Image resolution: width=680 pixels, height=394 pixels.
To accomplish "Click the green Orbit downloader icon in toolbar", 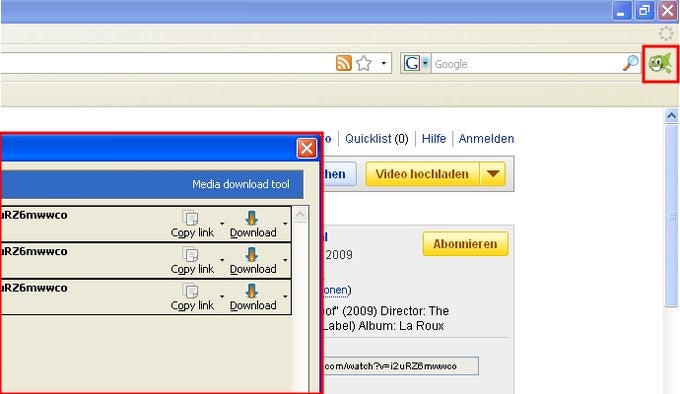I will 660,64.
